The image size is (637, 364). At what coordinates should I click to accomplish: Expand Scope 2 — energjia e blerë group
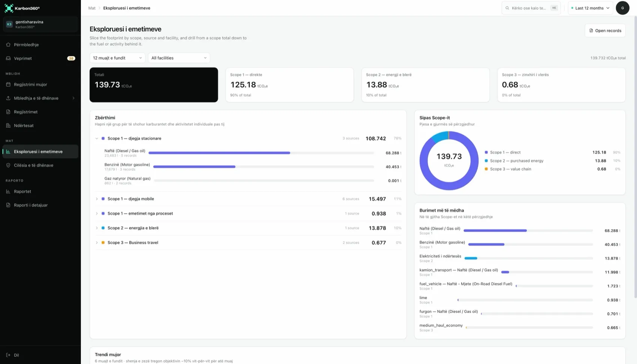click(x=97, y=228)
